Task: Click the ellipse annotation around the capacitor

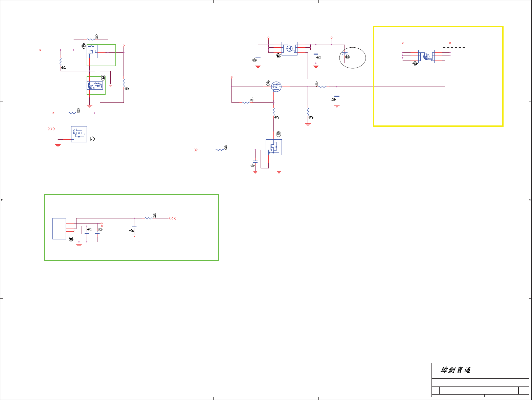Action: click(x=353, y=58)
